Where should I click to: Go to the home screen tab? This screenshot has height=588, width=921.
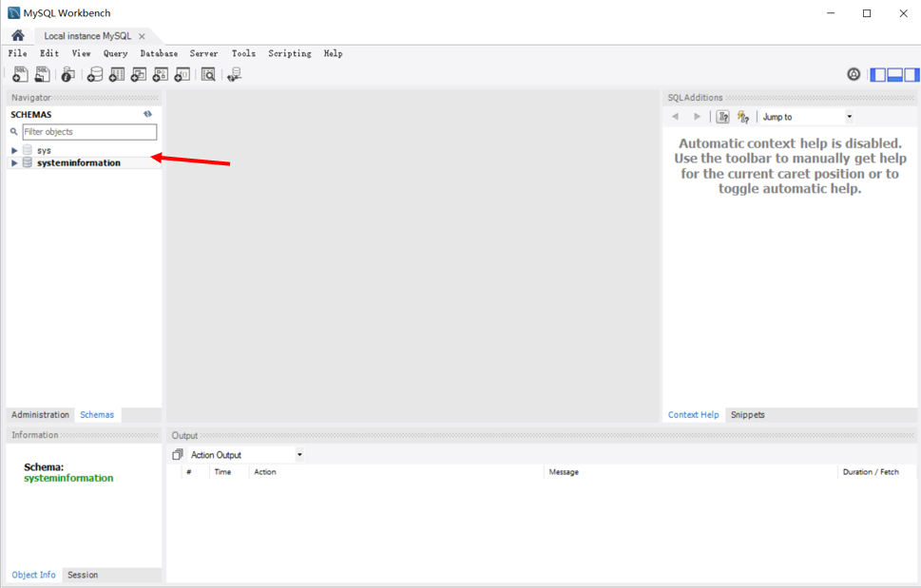[x=18, y=36]
